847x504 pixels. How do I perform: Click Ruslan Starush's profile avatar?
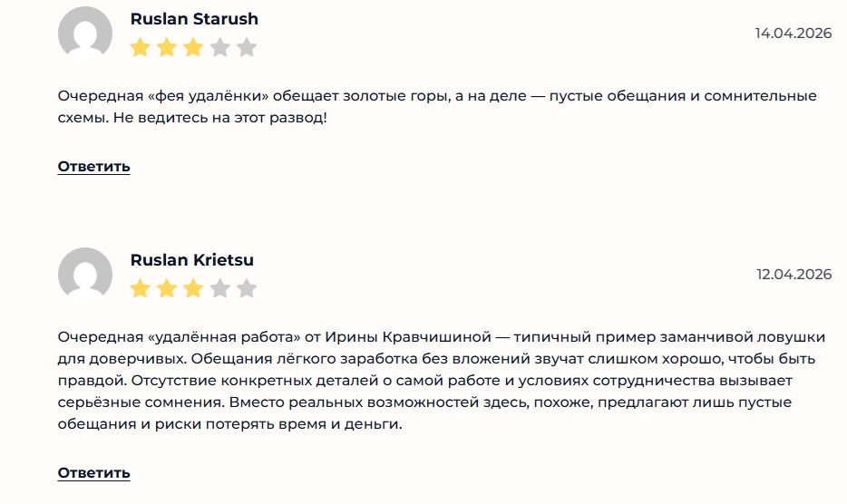coord(85,34)
